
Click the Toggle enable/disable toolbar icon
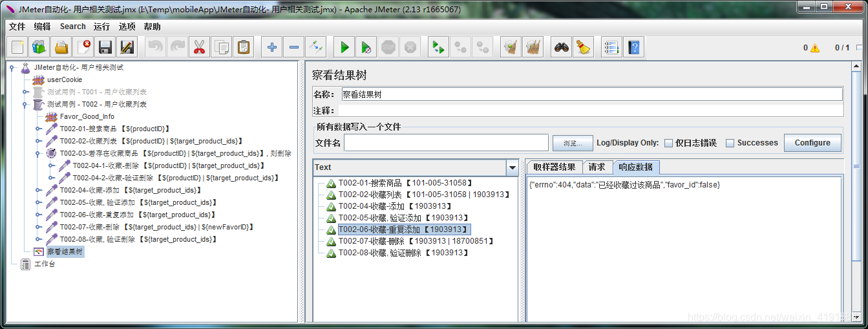pyautogui.click(x=316, y=47)
